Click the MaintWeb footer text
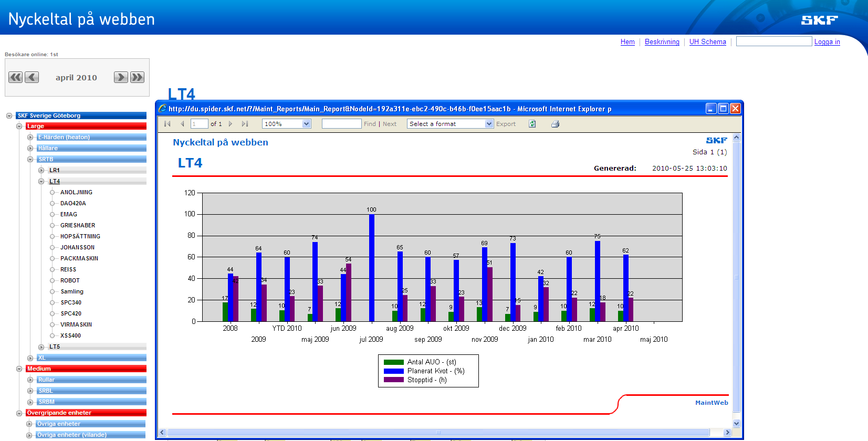The width and height of the screenshot is (868, 441). (712, 403)
